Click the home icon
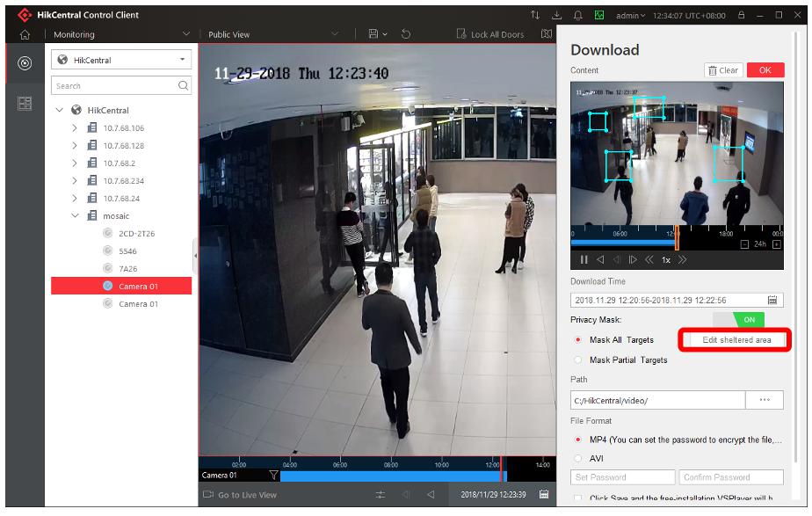812x516 pixels. 25,34
